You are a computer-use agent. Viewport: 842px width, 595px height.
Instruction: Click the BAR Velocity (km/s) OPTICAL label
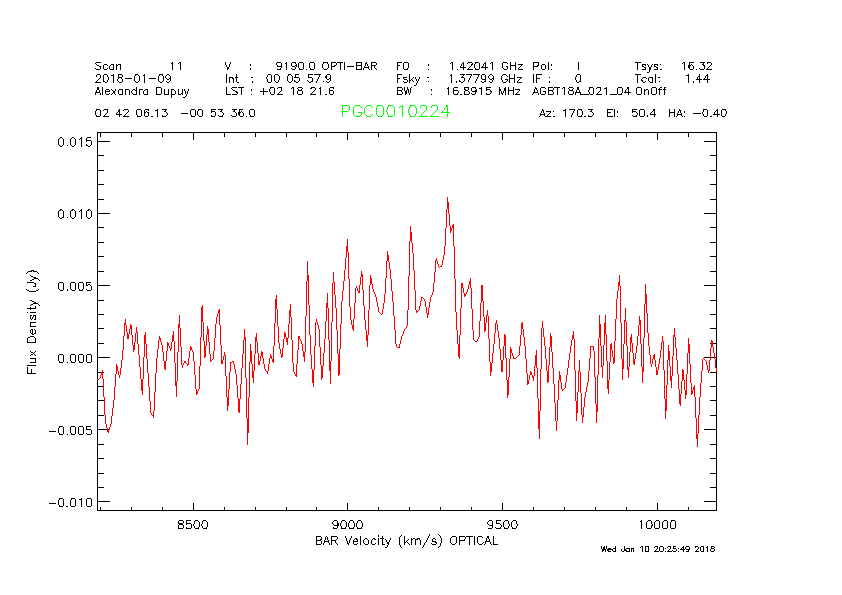406,541
